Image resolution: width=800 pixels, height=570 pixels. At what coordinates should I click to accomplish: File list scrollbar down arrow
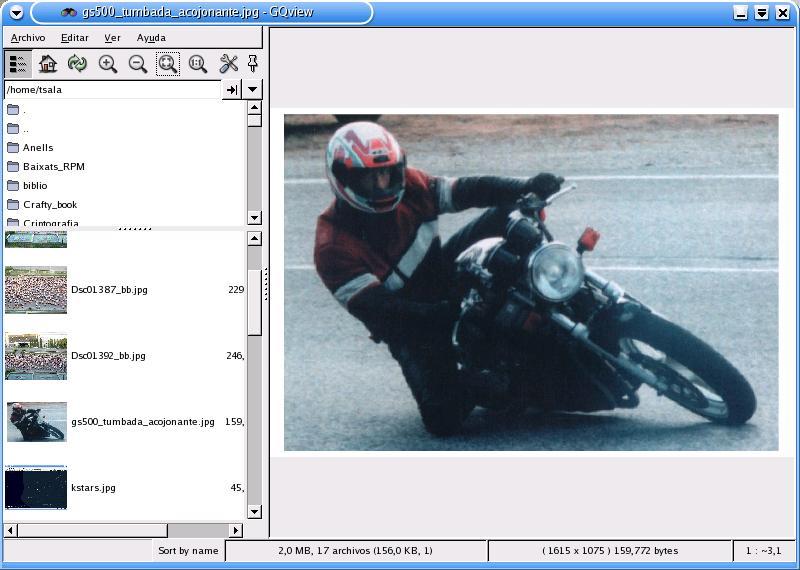[x=254, y=511]
